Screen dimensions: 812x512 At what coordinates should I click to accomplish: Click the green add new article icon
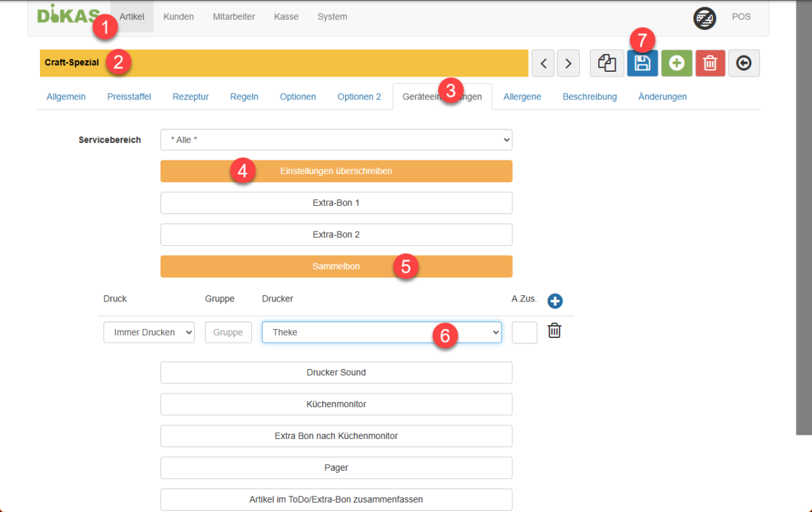677,63
